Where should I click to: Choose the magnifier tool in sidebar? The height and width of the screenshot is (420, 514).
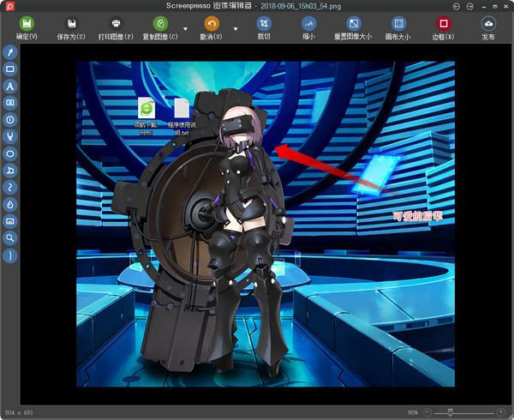[x=10, y=238]
